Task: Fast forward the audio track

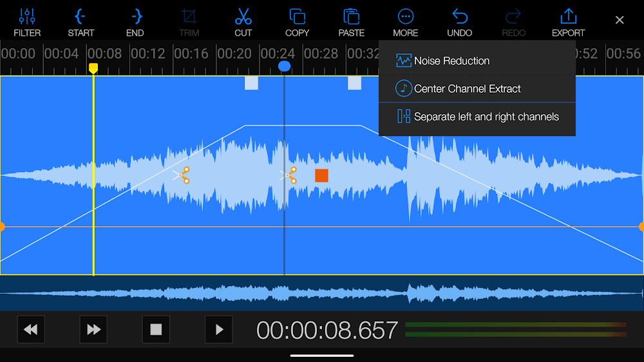Action: (93, 330)
